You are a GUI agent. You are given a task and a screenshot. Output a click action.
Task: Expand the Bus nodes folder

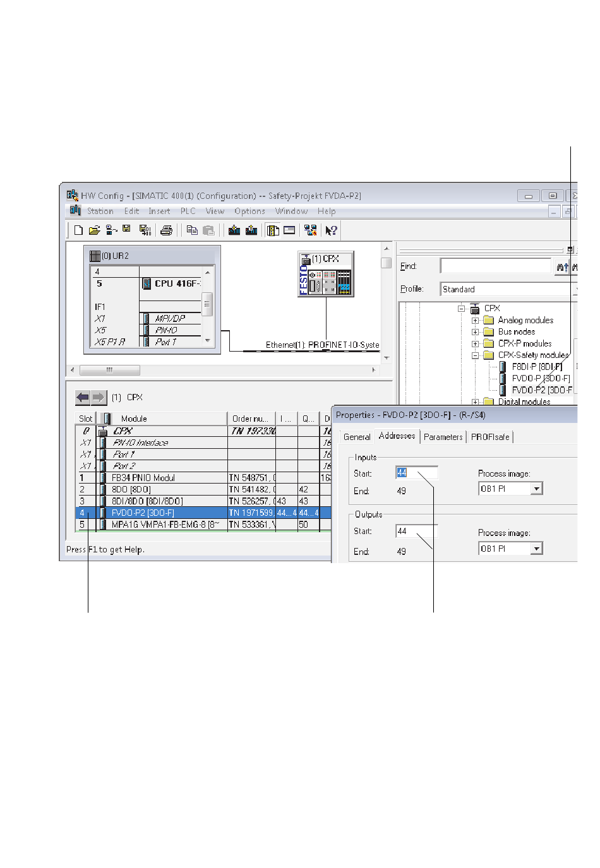click(476, 332)
